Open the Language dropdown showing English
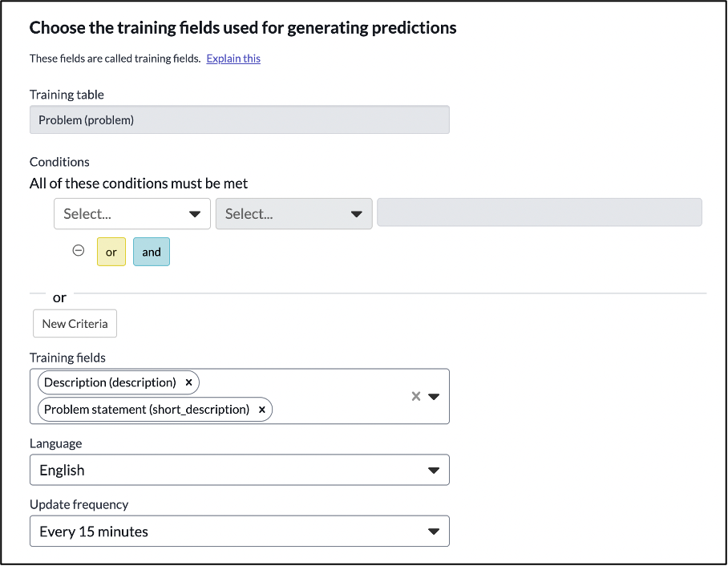This screenshot has height=566, width=728. point(240,470)
